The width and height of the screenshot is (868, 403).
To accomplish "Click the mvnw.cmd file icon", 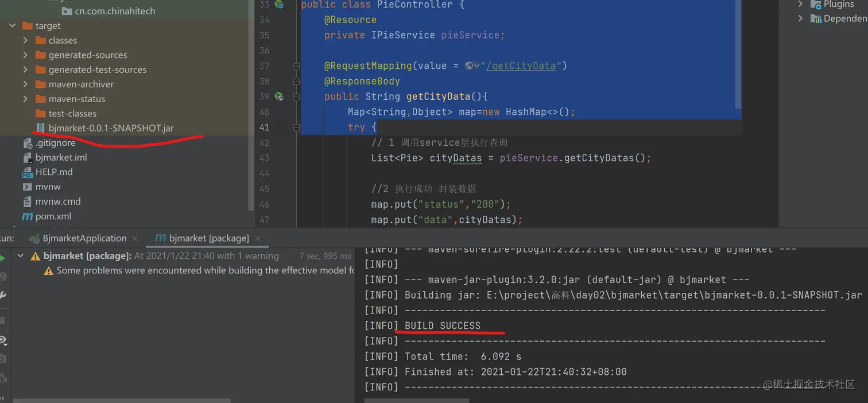I will click(x=27, y=201).
